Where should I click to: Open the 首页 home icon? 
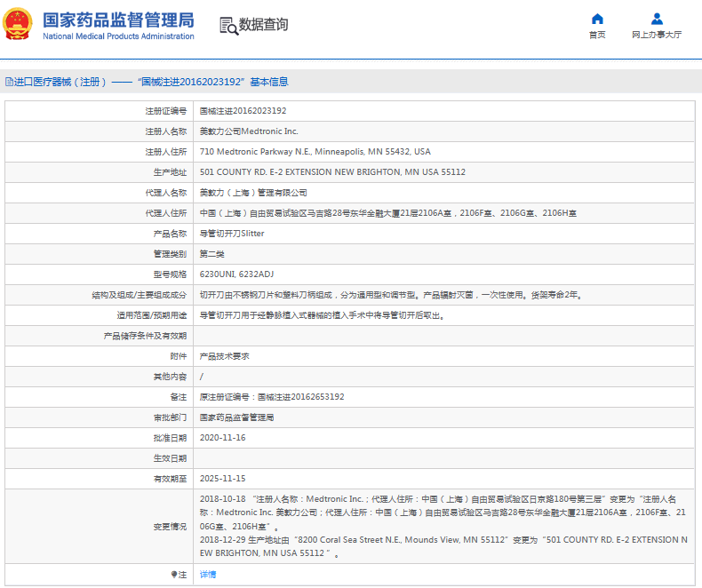point(597,19)
